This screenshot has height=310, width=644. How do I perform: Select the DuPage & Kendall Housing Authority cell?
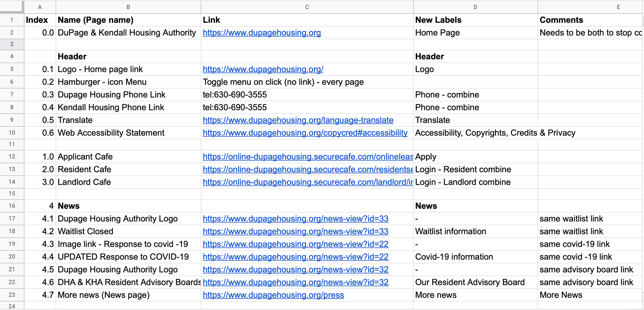[x=128, y=33]
